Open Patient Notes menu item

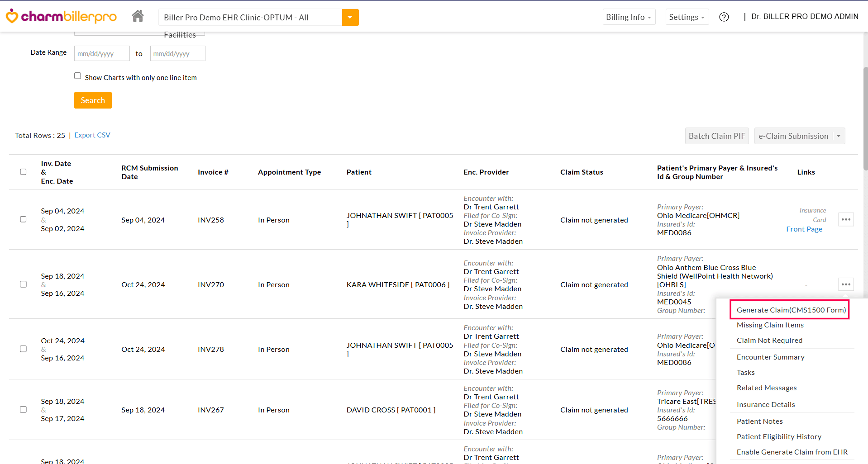click(760, 421)
